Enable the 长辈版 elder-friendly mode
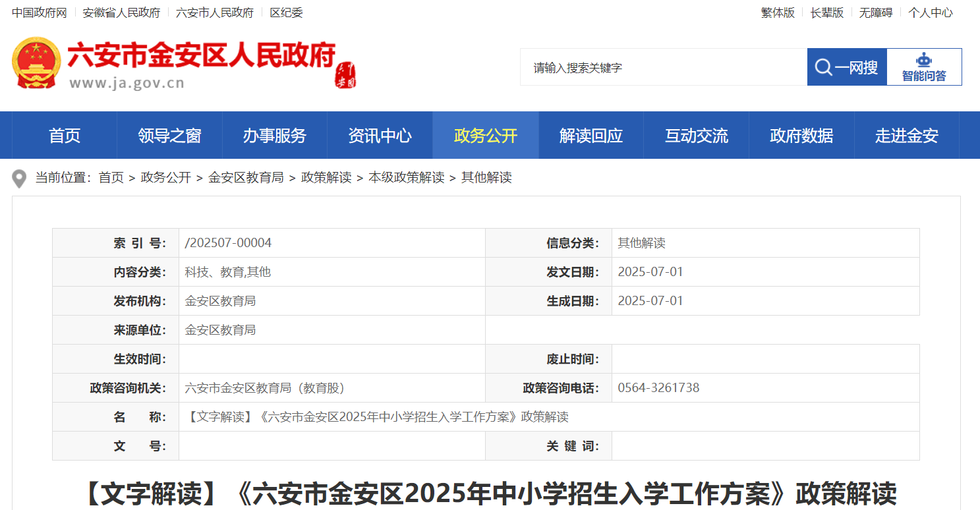 click(827, 13)
